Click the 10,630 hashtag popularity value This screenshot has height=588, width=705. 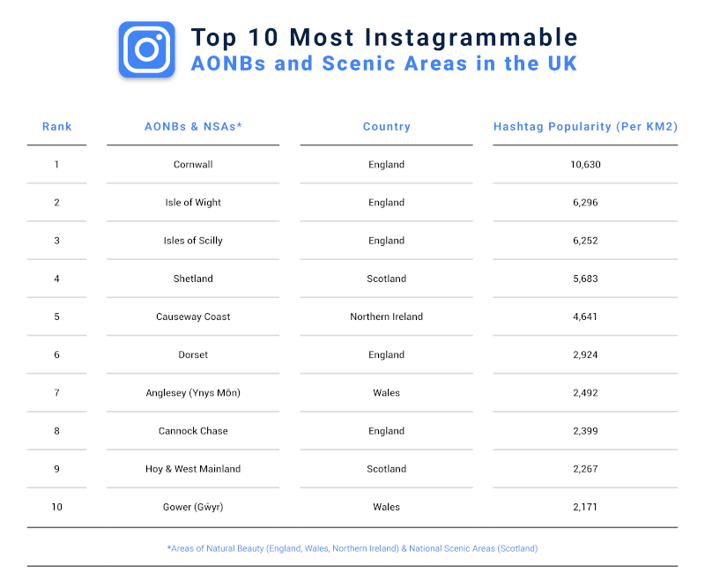tap(585, 164)
